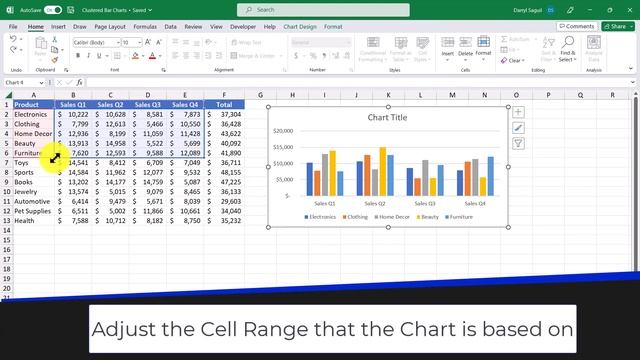Open Font group dialog launcher
640x360 pixels.
[x=163, y=70]
